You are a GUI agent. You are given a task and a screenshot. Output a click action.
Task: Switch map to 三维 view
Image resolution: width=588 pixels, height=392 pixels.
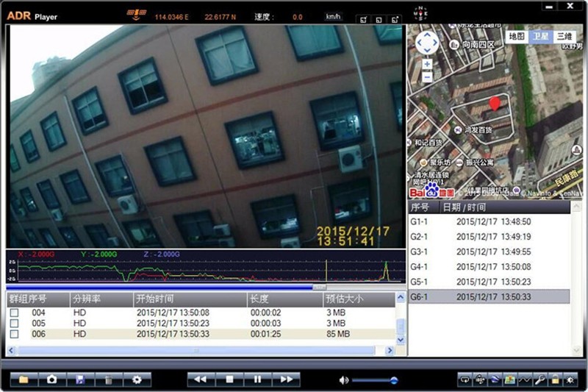click(564, 36)
